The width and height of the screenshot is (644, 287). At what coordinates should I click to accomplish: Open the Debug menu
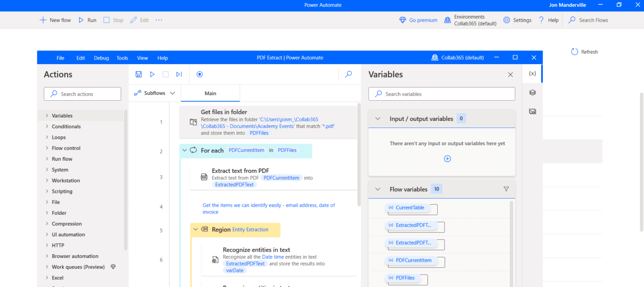tap(101, 58)
